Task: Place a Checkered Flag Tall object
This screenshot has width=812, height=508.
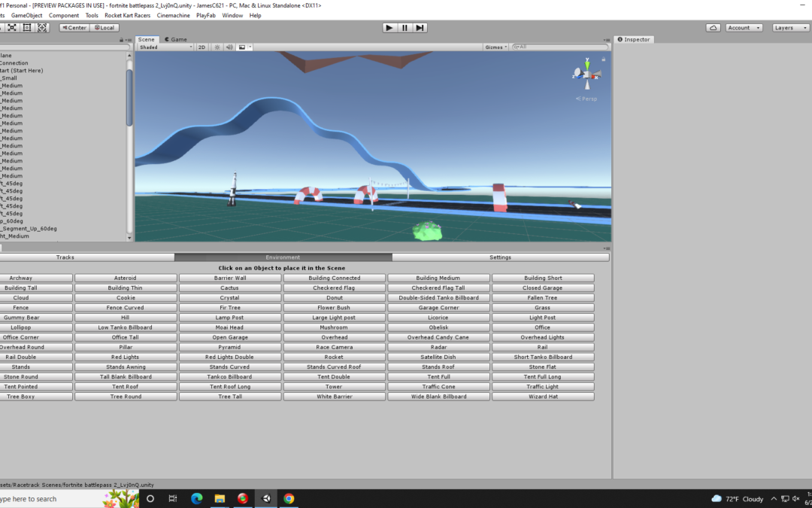Action: pyautogui.click(x=438, y=287)
